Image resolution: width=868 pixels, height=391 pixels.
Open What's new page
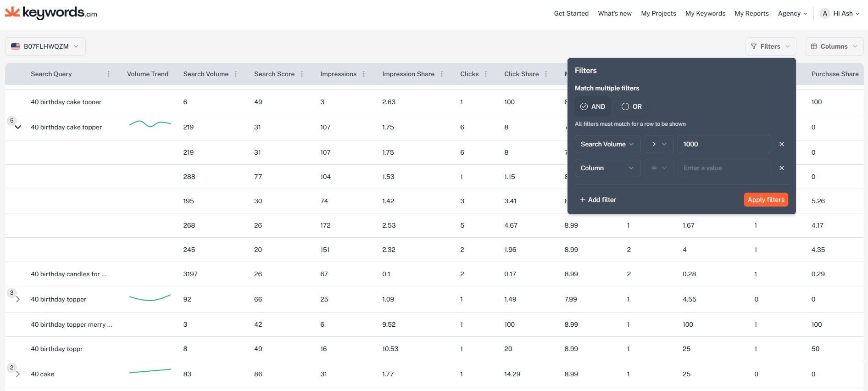(x=615, y=13)
